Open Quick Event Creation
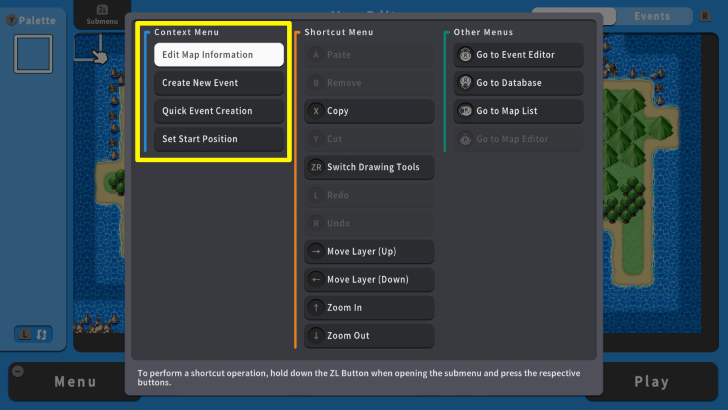The height and width of the screenshot is (410, 728). click(219, 111)
